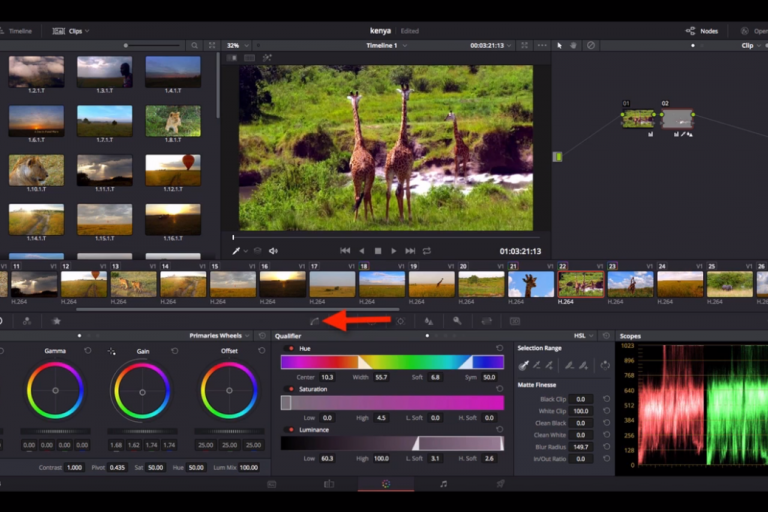Open the Timeline 1 dropdown
This screenshot has width=768, height=512.
pos(386,45)
